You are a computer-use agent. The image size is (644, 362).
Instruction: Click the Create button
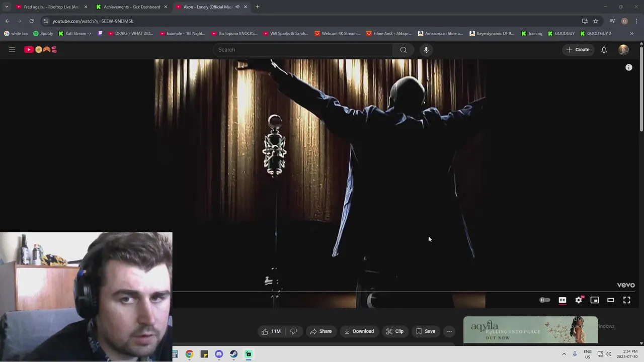578,50
